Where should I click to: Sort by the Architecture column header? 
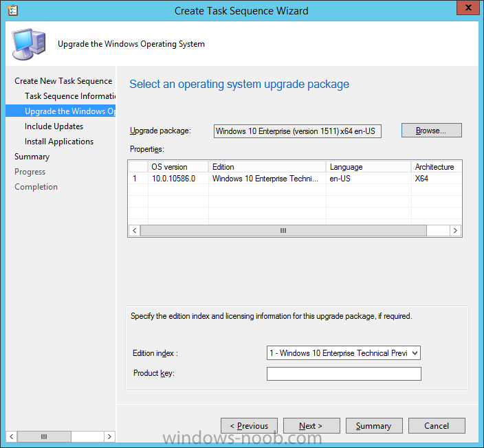[x=437, y=166]
